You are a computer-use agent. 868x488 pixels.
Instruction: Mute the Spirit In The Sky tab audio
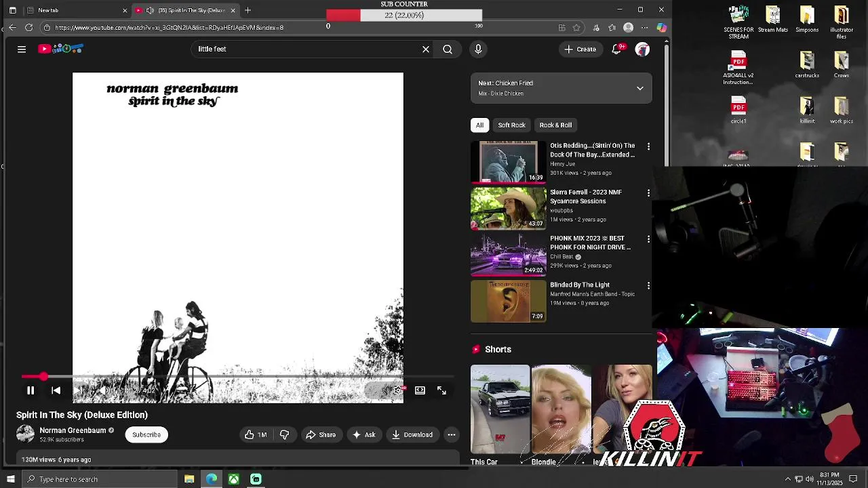click(150, 10)
